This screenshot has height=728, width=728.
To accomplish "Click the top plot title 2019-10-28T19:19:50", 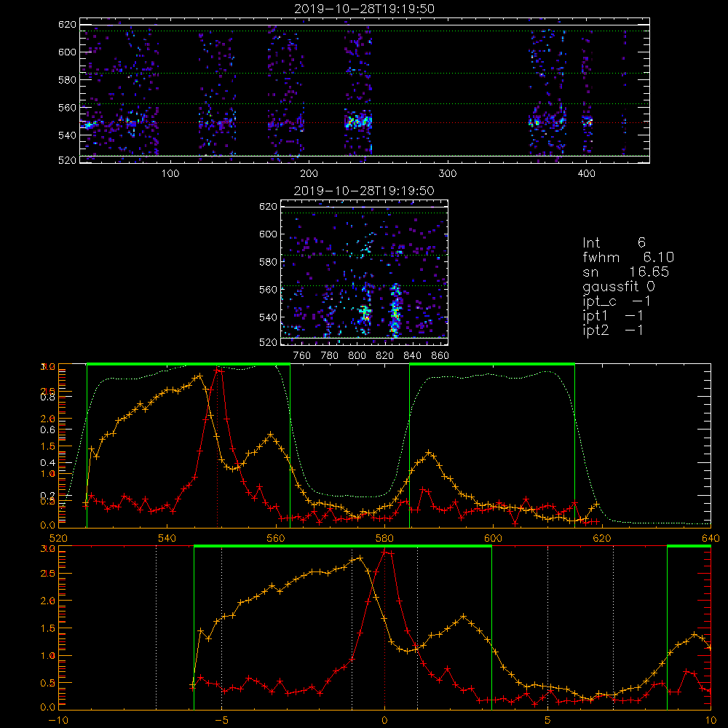I will (x=364, y=9).
